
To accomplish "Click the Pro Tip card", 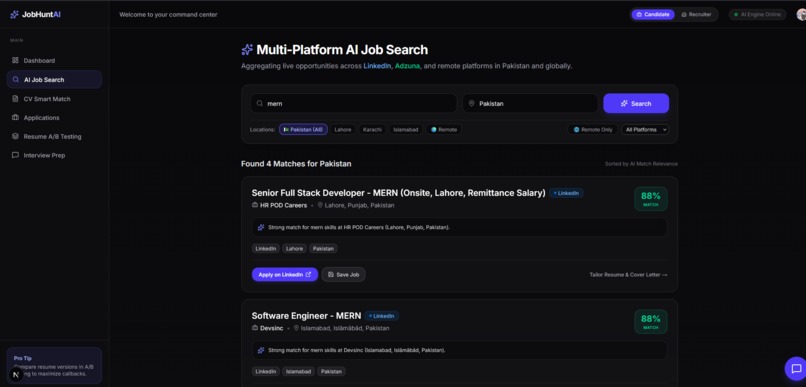I will (54, 365).
